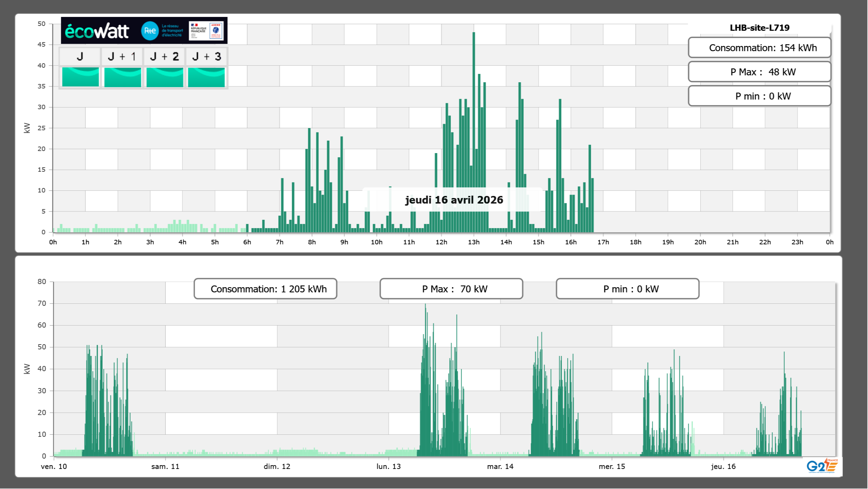Click the écoWatt logo
This screenshot has width=868, height=489.
click(x=97, y=31)
